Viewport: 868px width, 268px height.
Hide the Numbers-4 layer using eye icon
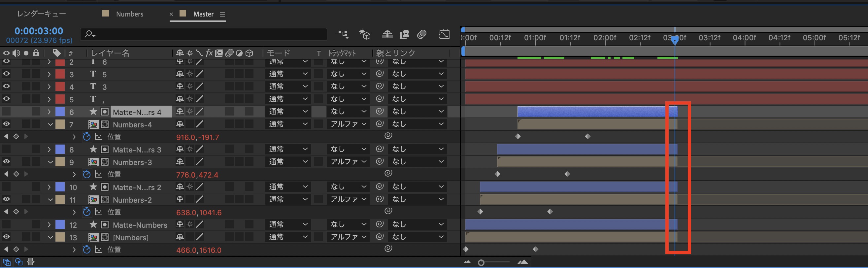tap(6, 124)
